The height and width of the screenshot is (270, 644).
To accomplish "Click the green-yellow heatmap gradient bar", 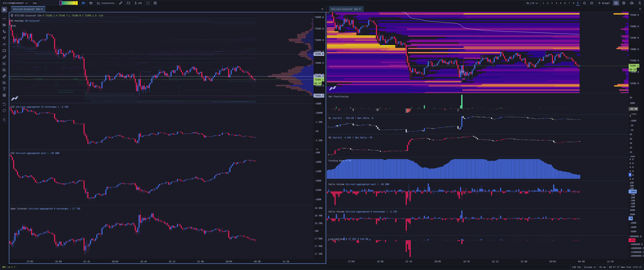I will click(69, 3).
